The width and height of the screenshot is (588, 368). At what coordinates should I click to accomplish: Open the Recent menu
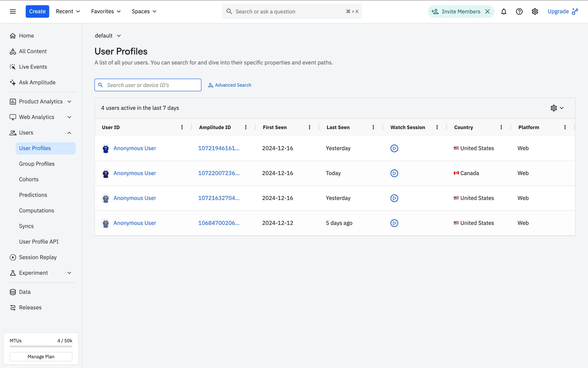68,11
